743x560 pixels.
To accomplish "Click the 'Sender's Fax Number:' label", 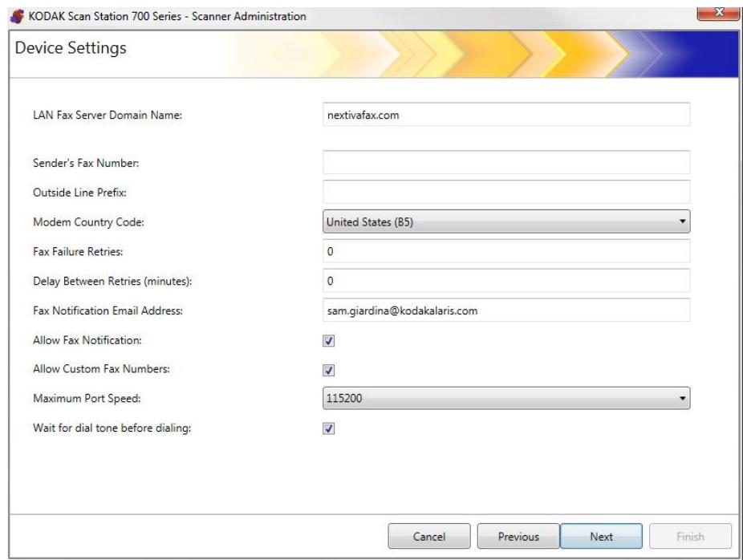I will click(x=86, y=163).
